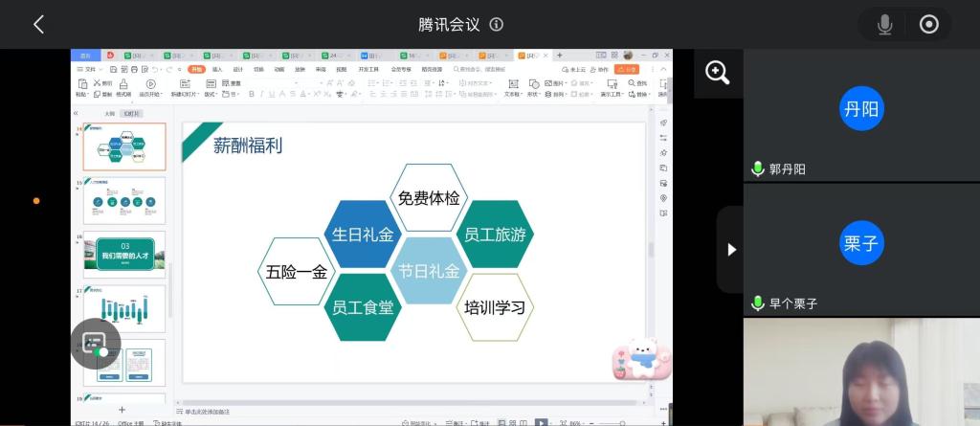Add a new slide with plus button below thumbnails

pos(122,410)
